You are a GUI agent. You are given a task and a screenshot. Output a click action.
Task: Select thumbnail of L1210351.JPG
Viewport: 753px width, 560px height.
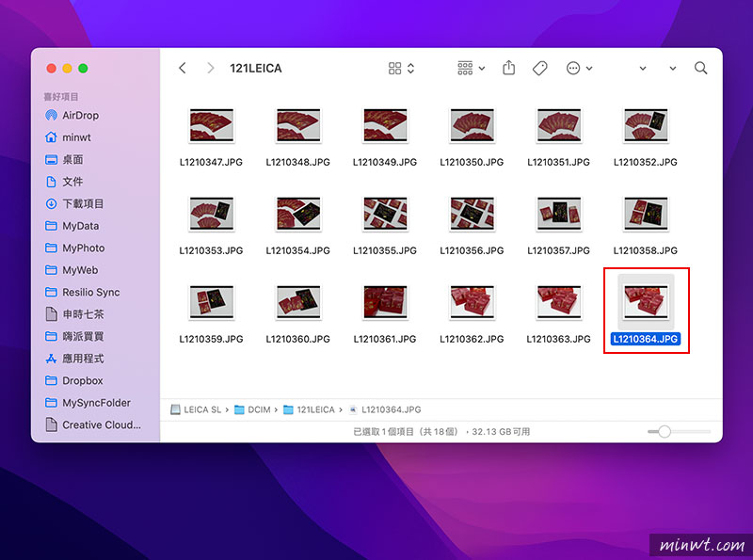point(559,125)
